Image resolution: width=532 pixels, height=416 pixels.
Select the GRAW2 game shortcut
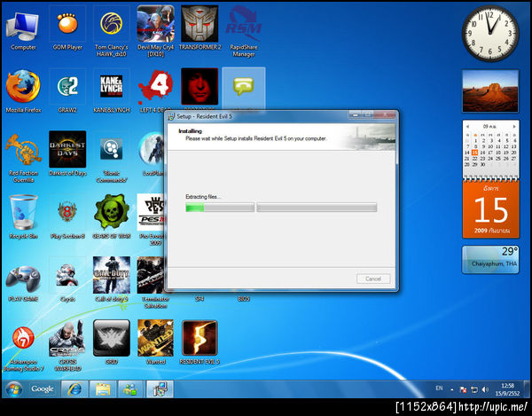click(x=67, y=91)
